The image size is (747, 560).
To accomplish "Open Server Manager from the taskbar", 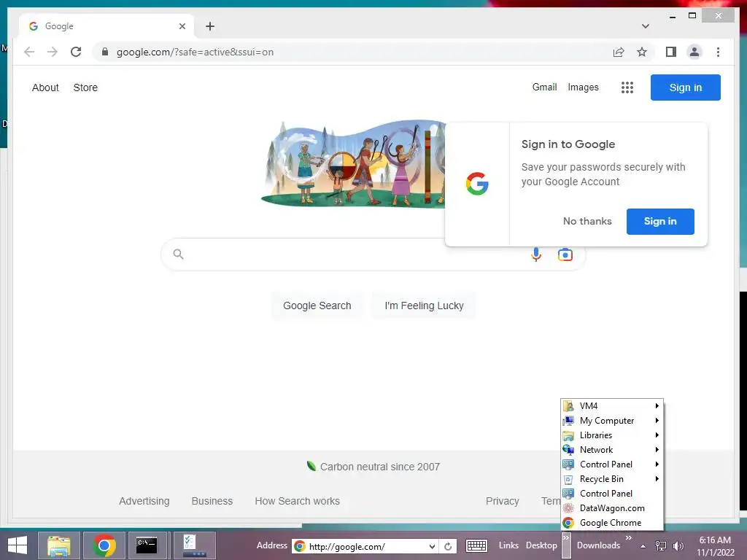I will [x=194, y=545].
